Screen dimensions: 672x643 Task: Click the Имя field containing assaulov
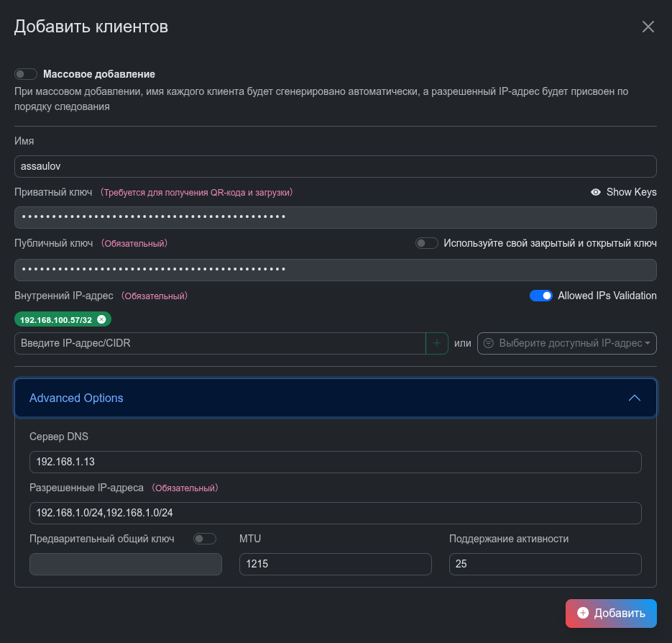pyautogui.click(x=335, y=166)
